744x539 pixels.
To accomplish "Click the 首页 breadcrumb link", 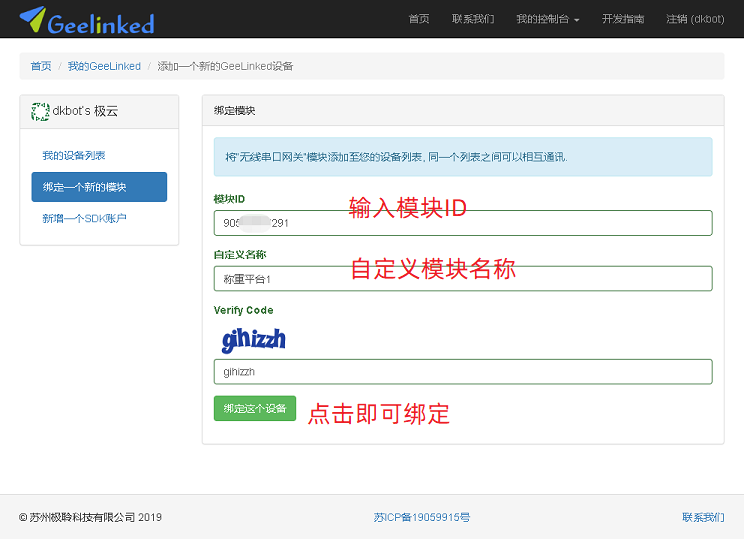I will (x=41, y=66).
